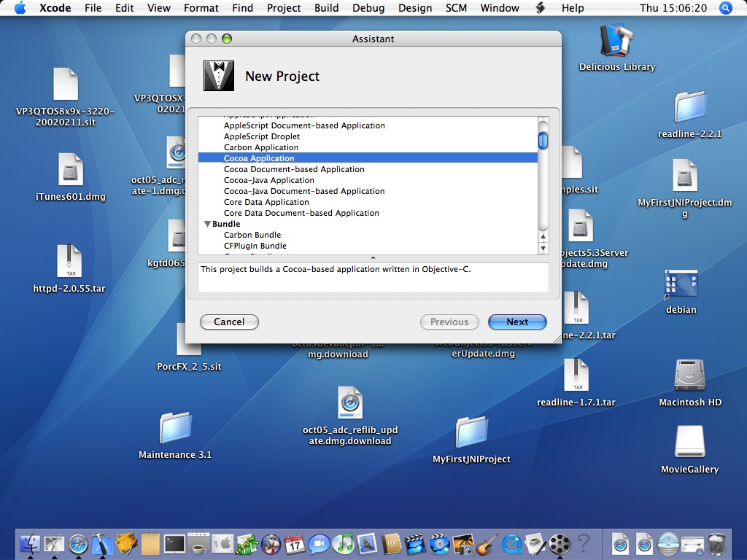Select AppleScript Droplet template
The height and width of the screenshot is (560, 747).
(262, 136)
